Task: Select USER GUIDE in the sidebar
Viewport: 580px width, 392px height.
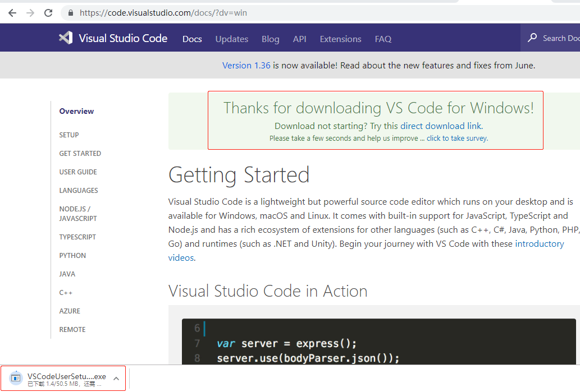Action: tap(78, 172)
